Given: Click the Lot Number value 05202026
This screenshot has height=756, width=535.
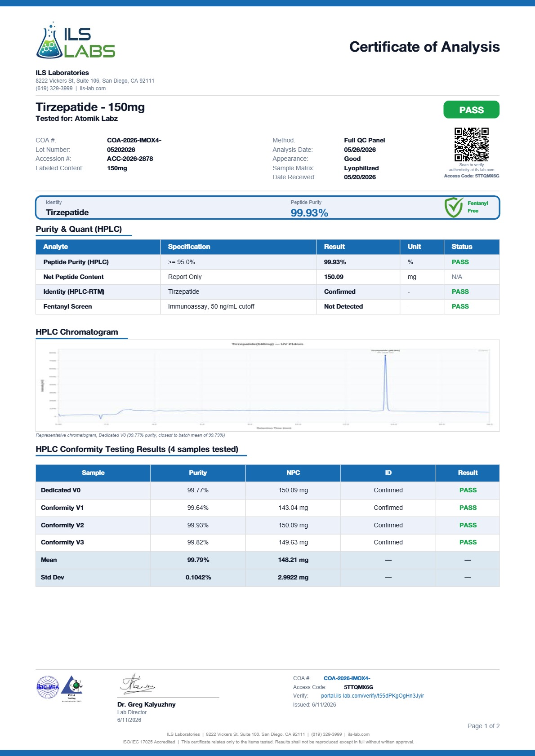Looking at the screenshot, I should point(121,150).
